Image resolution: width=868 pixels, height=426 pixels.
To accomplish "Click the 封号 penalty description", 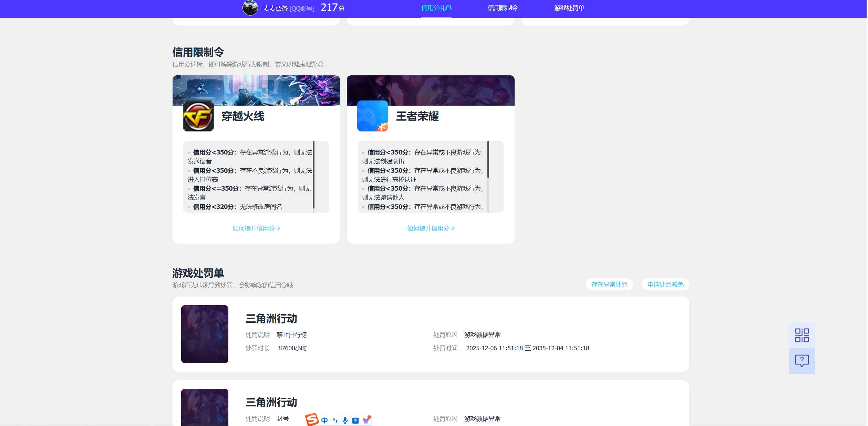I will tap(282, 419).
